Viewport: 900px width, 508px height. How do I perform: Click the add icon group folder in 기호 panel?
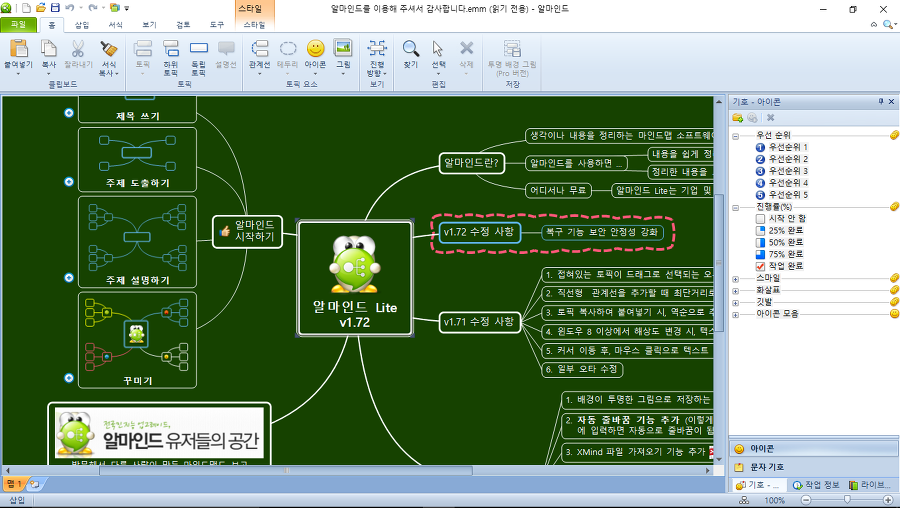[x=738, y=118]
